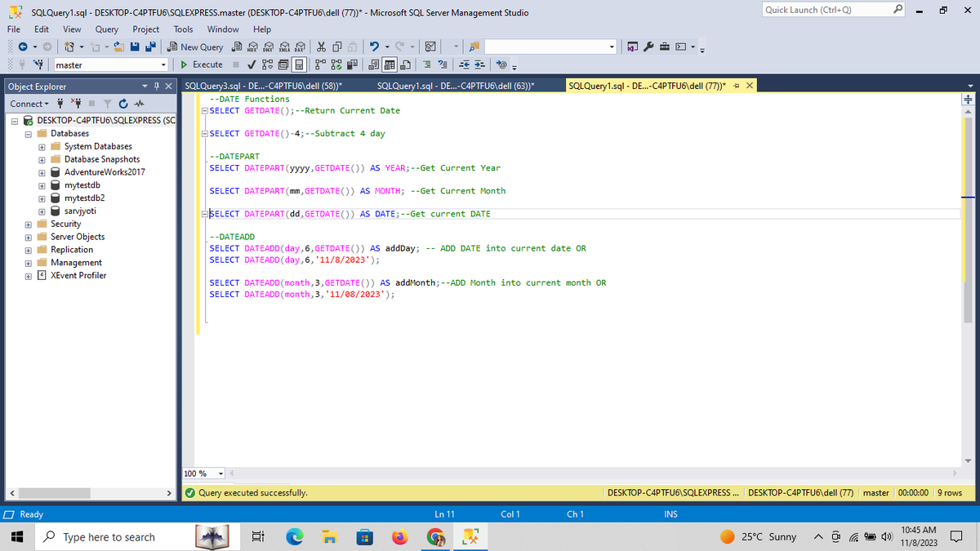This screenshot has height=551, width=980.
Task: Click Connect plug icon in Object Explorer
Action: coord(60,104)
